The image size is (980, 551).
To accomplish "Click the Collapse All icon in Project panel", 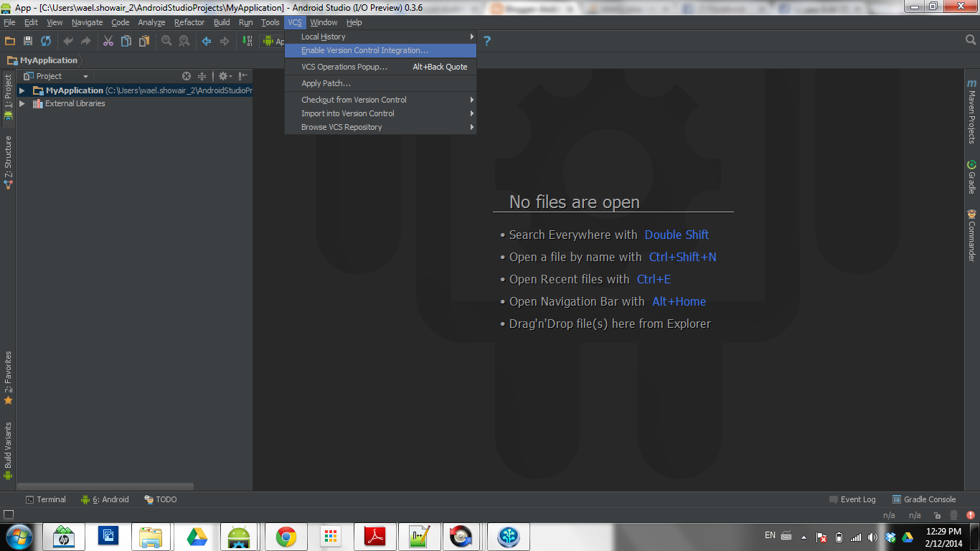I will [x=202, y=76].
